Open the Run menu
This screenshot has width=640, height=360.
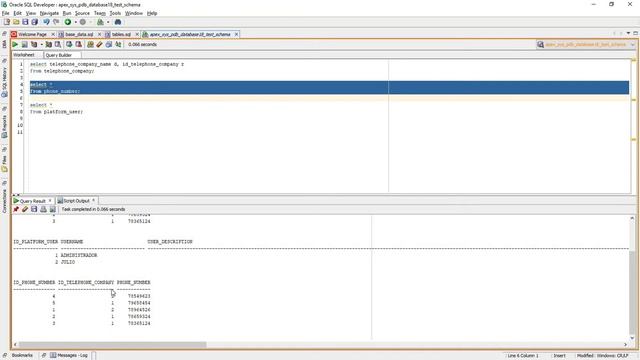tap(67, 13)
